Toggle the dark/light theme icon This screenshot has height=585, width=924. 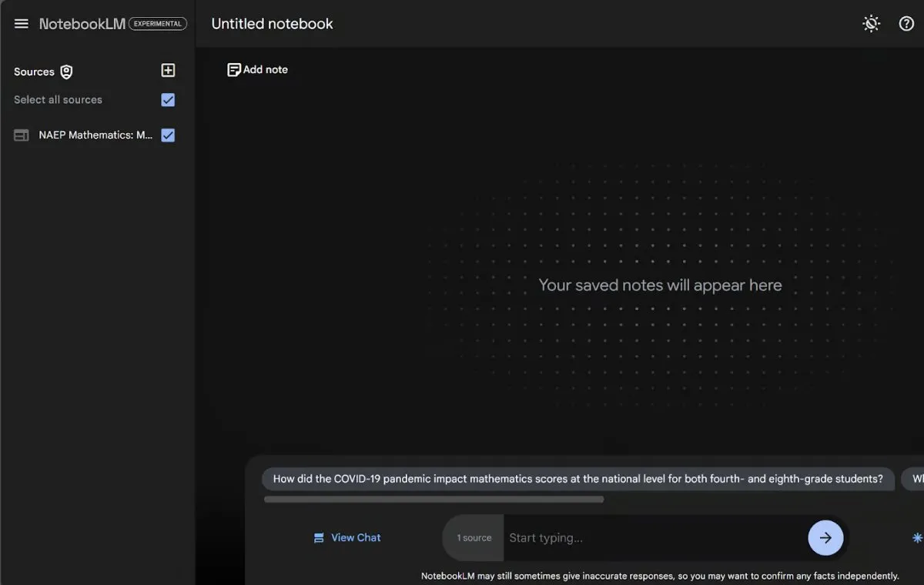pos(871,24)
